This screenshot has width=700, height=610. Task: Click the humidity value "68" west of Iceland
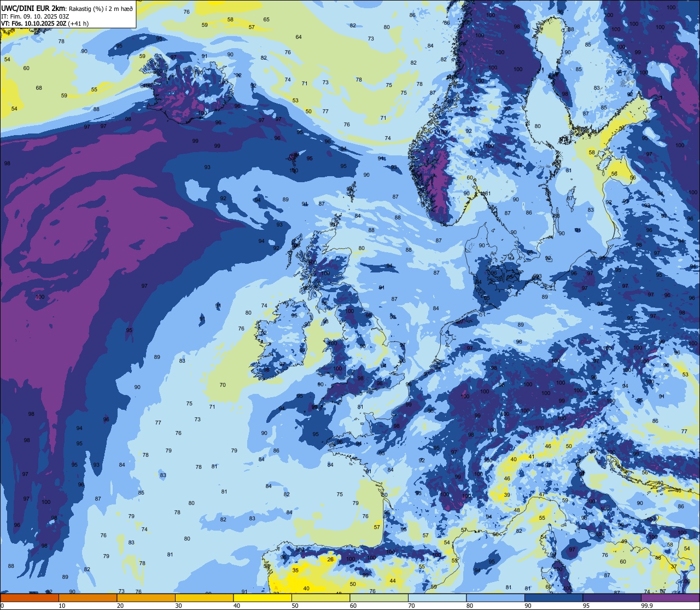[x=39, y=88]
